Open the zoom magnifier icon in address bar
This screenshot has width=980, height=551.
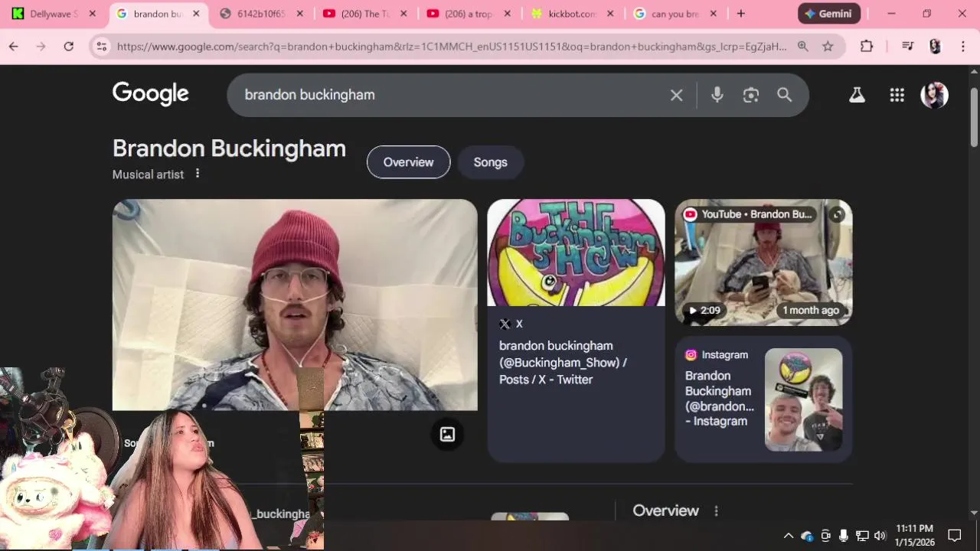click(802, 47)
